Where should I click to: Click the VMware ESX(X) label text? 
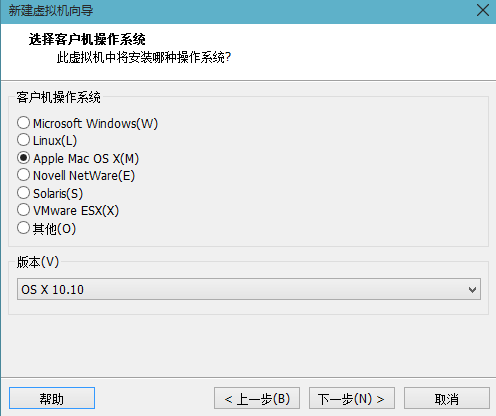tap(76, 211)
